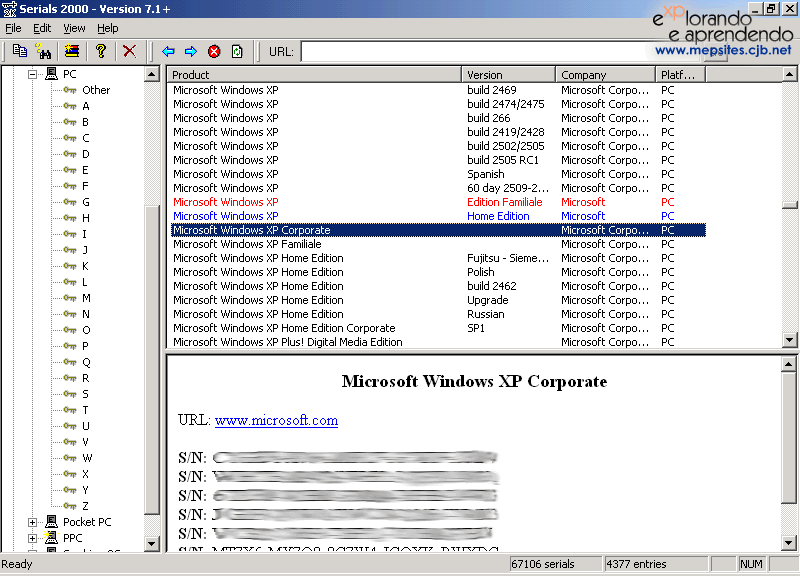Go forward with the blue right arrow
This screenshot has height=576, width=800.
191,52
